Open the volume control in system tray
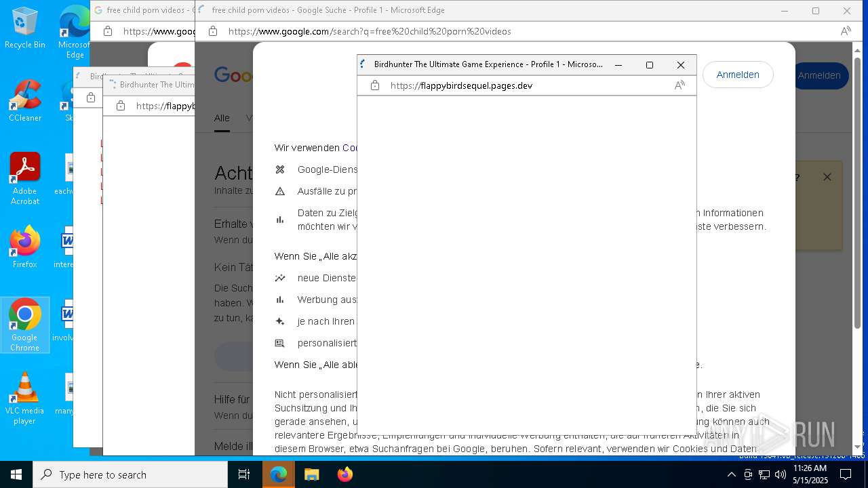The image size is (868, 488). 781,474
